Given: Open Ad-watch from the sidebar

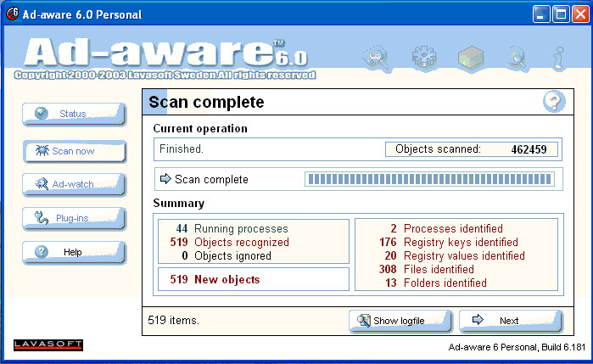Looking at the screenshot, I should click(x=74, y=184).
